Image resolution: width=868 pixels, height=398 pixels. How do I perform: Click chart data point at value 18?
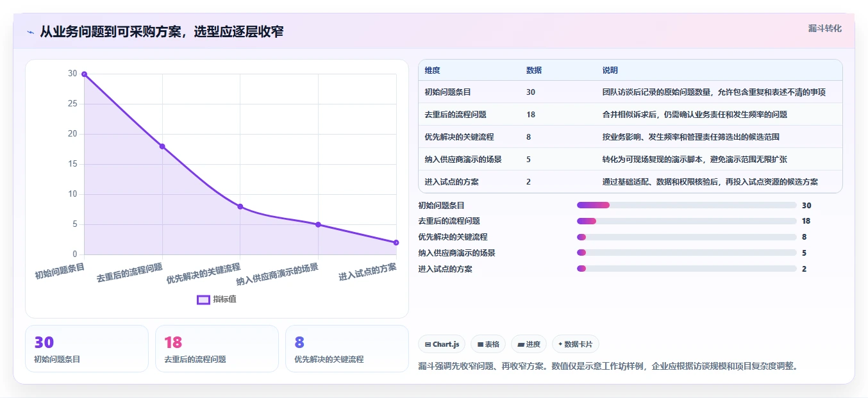(162, 146)
